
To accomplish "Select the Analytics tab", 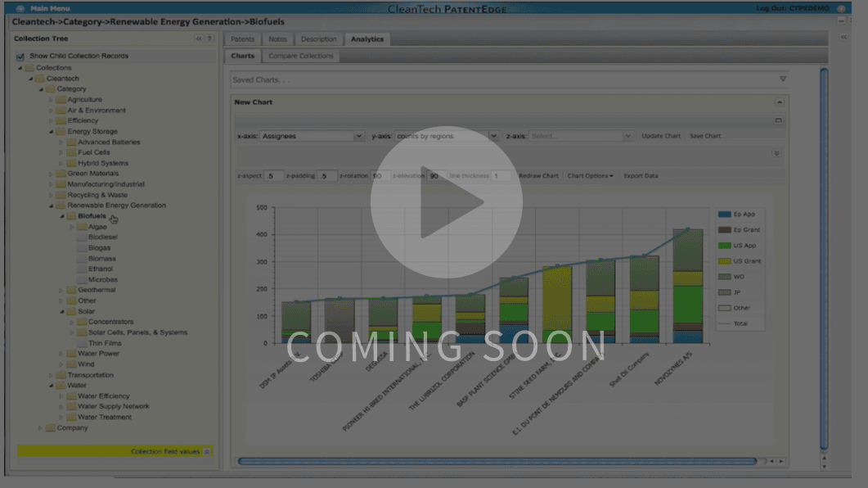I will pos(367,39).
